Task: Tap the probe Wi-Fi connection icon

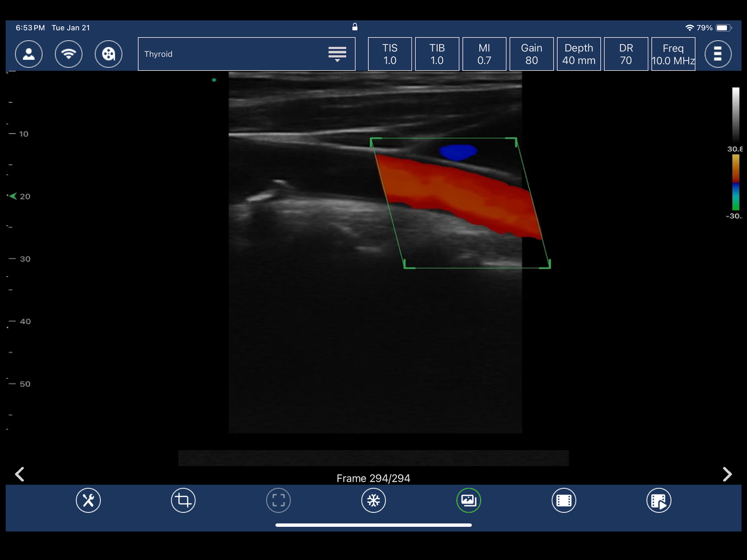Action: pos(69,54)
